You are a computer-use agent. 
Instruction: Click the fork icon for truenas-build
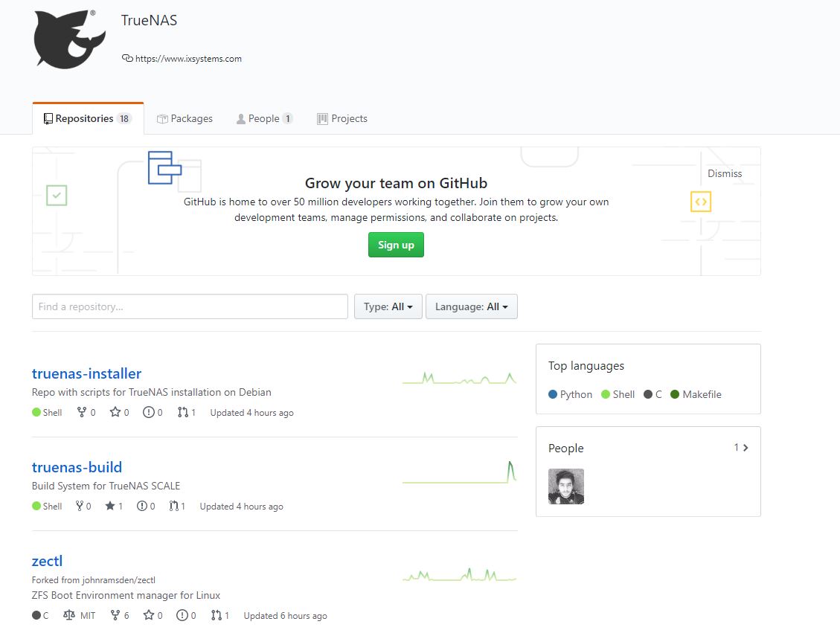coord(80,506)
